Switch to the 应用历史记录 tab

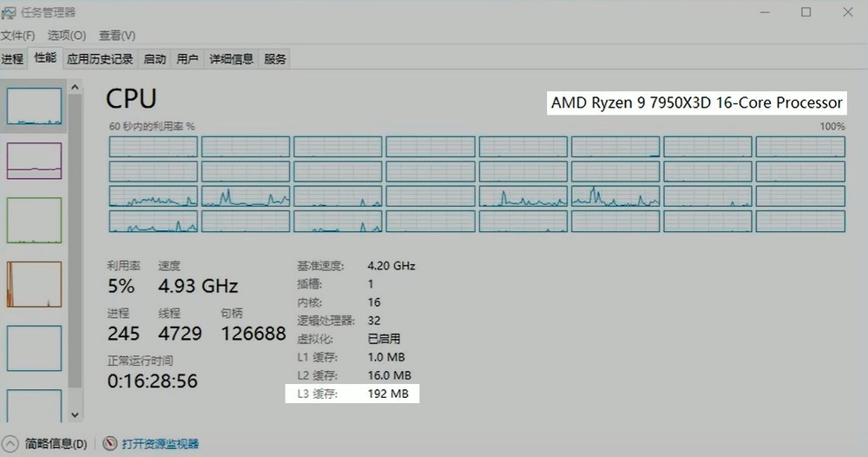pos(100,59)
